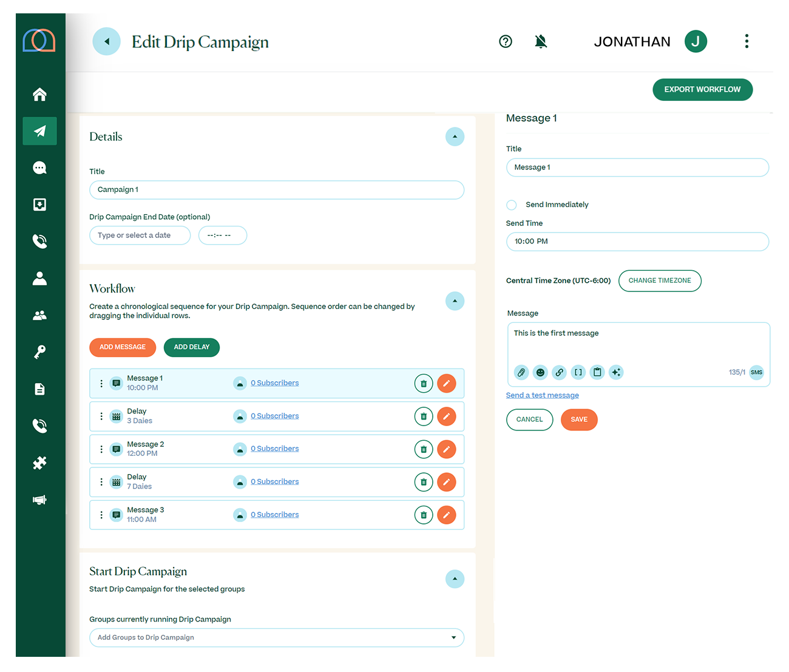Click the attachment paperclip icon in message box
Viewport: 789px width, 672px height.
point(521,372)
